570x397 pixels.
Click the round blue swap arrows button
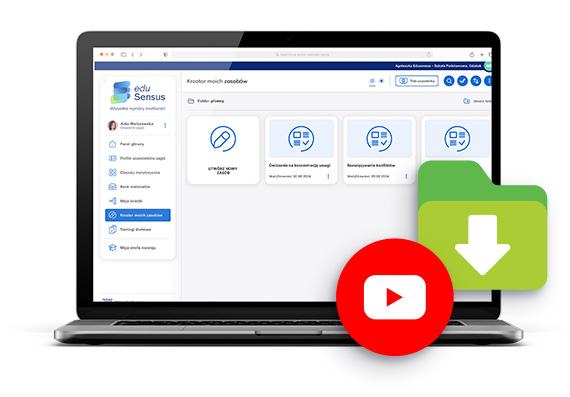click(x=476, y=81)
